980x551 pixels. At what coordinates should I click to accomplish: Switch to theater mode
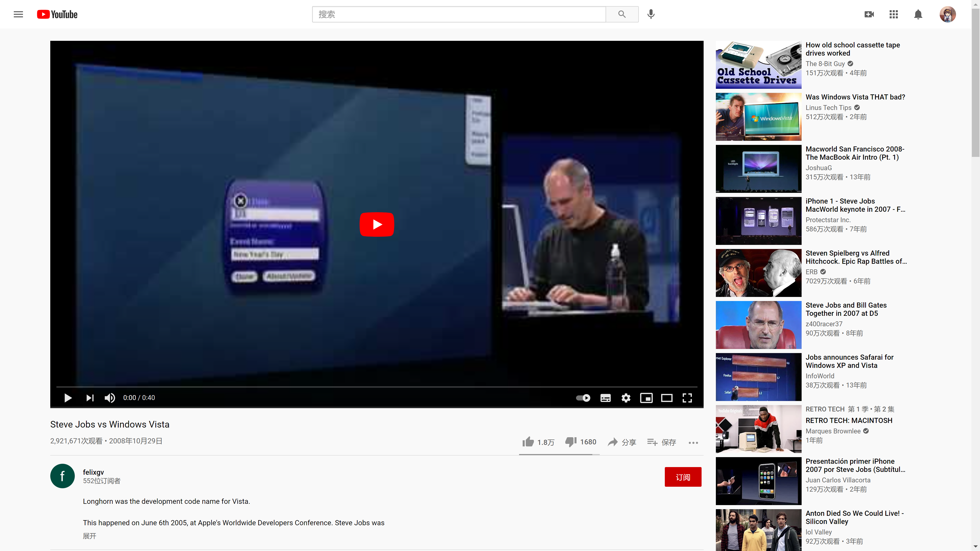[667, 398]
